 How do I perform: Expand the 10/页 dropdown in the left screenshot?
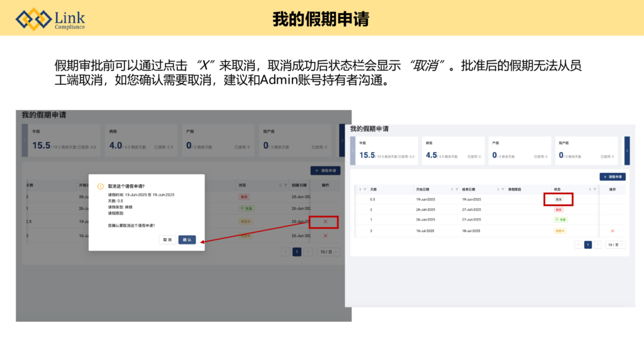[x=327, y=251]
